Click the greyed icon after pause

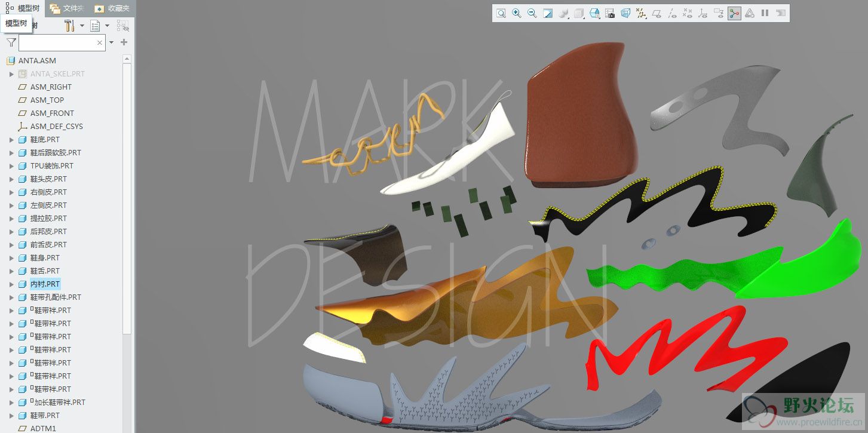coord(780,13)
